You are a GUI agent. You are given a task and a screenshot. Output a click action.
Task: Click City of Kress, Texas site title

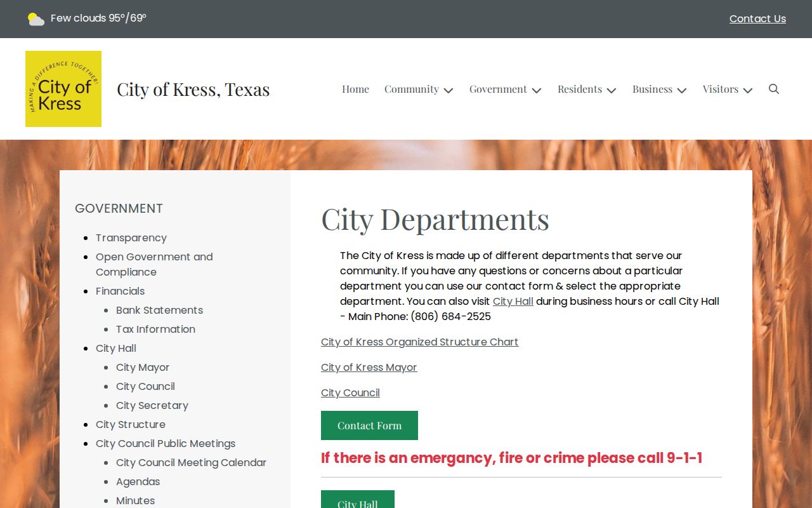pyautogui.click(x=193, y=90)
